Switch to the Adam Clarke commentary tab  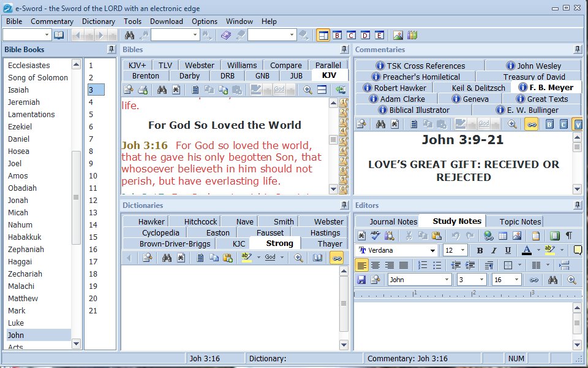point(398,99)
